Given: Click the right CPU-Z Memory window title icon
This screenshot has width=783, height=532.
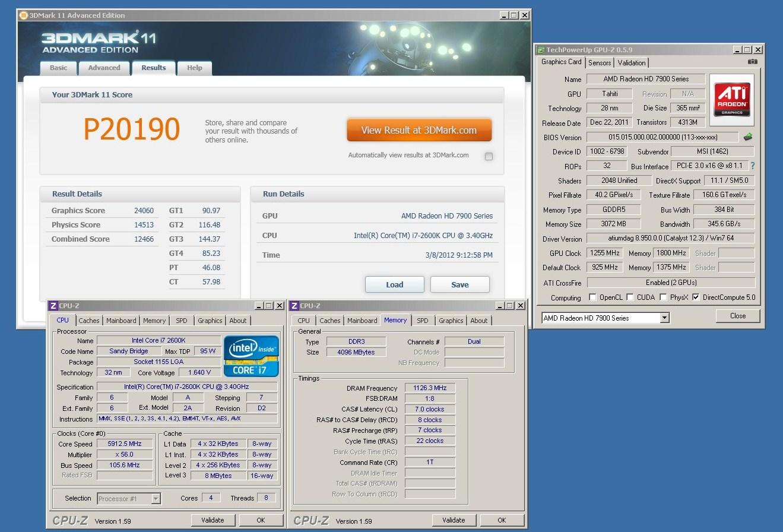Looking at the screenshot, I should pyautogui.click(x=294, y=306).
